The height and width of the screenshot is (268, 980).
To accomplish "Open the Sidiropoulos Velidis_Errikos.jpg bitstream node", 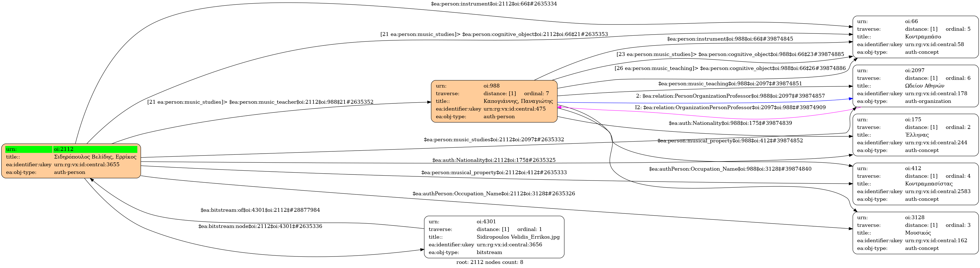I will pyautogui.click(x=494, y=237).
